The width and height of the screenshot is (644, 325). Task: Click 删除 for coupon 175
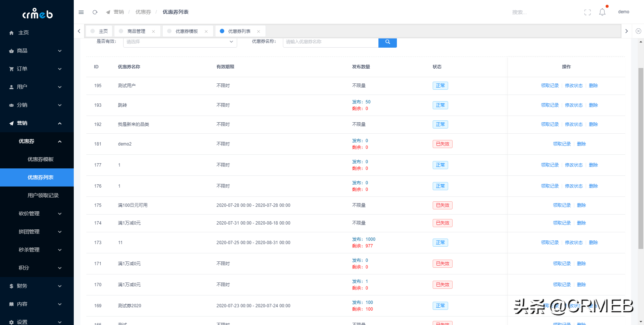pyautogui.click(x=581, y=205)
